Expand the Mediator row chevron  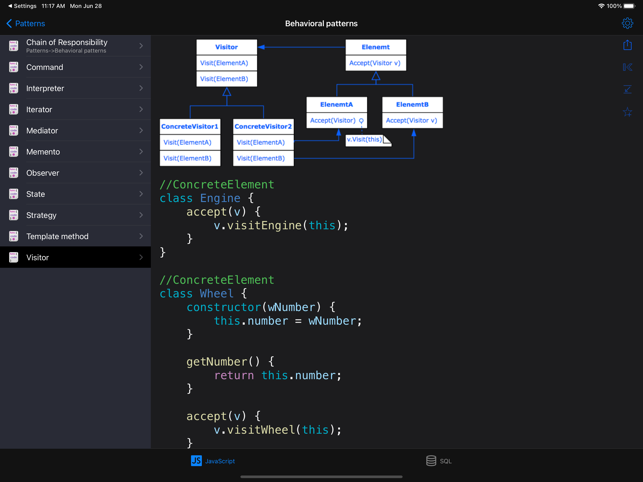141,131
